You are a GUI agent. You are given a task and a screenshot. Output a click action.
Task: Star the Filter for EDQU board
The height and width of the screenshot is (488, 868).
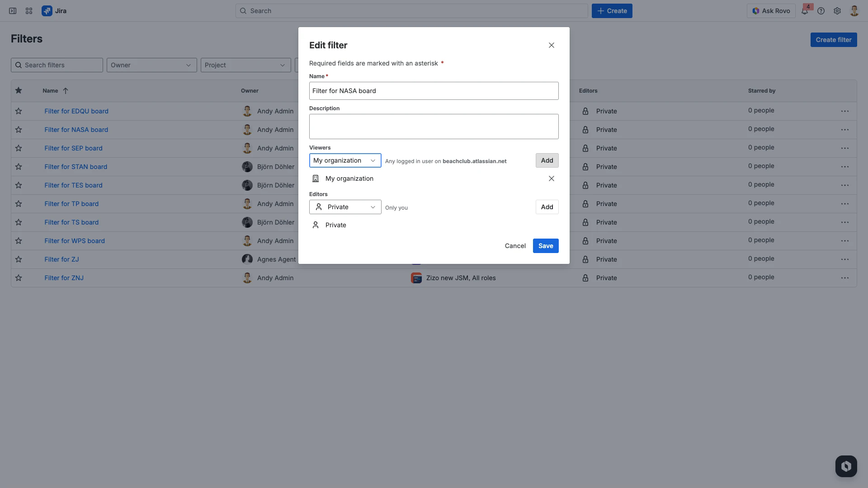coord(19,111)
